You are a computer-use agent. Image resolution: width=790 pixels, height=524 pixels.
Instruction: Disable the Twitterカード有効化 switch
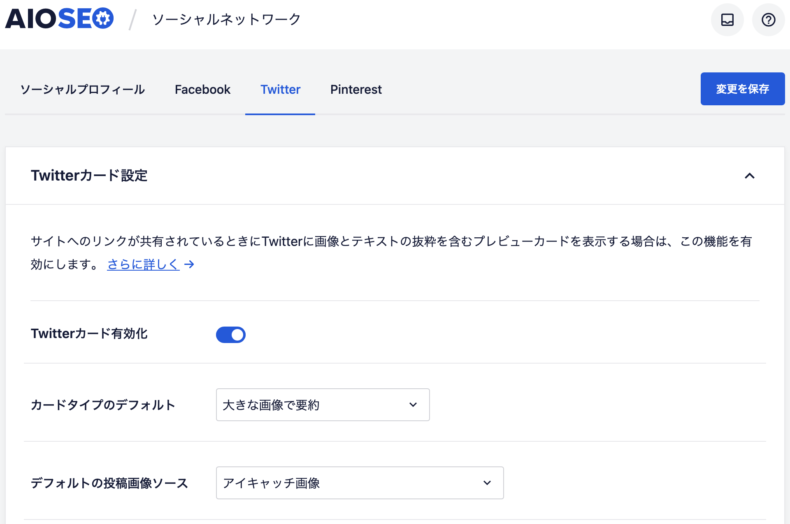pos(231,334)
